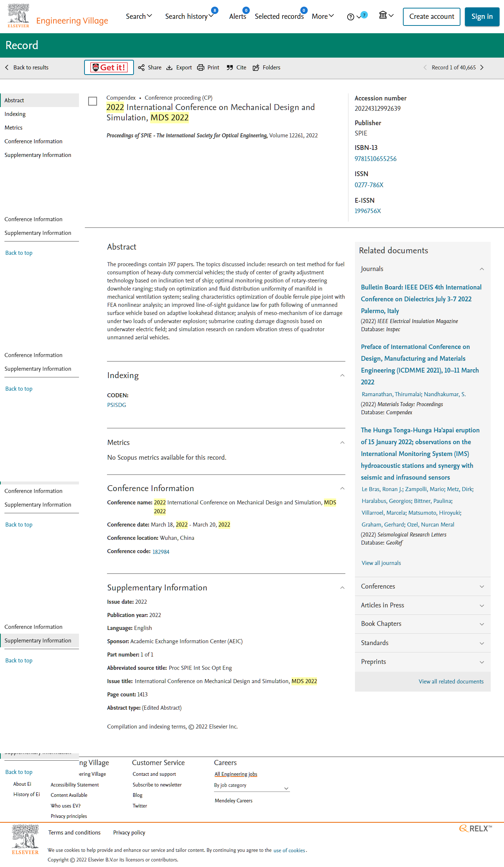
Task: Click the Folders icon
Action: coord(256,68)
